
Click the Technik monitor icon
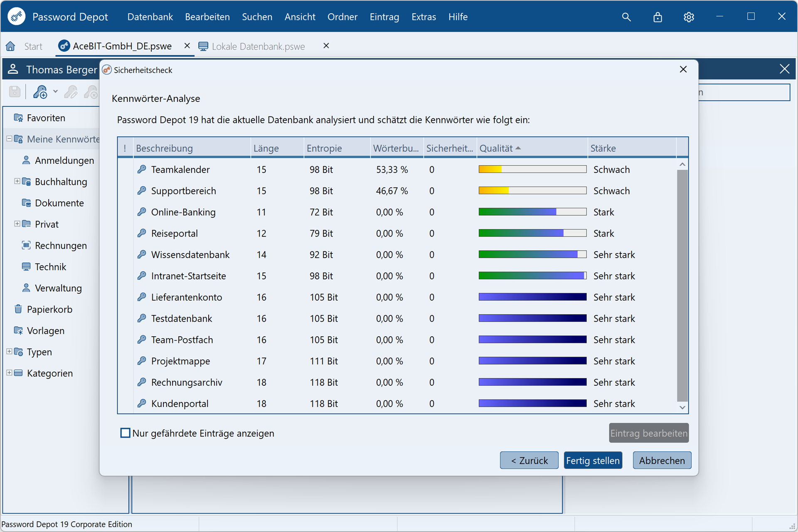26,266
